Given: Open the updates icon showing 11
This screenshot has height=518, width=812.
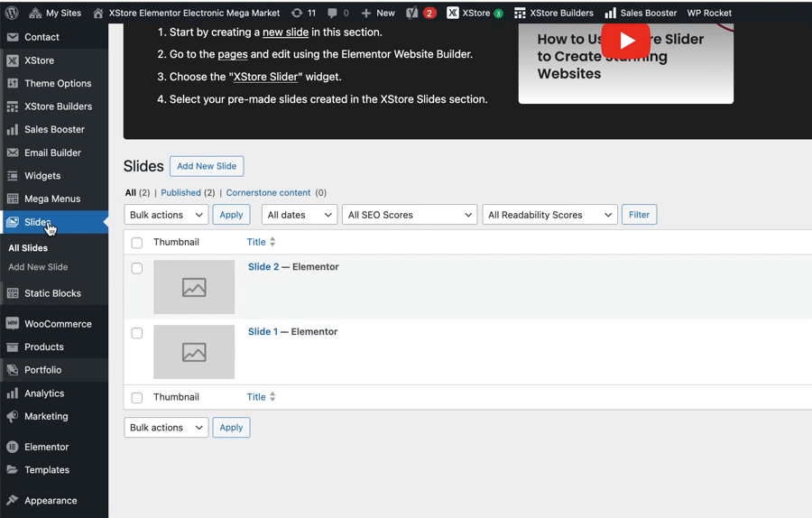Looking at the screenshot, I should coord(297,13).
